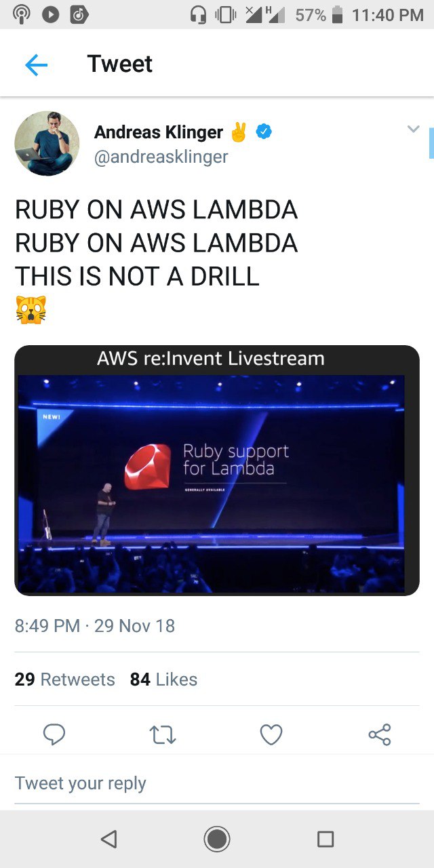This screenshot has height=868, width=434.
Task: View the 29 Retweets list
Action: 65,679
